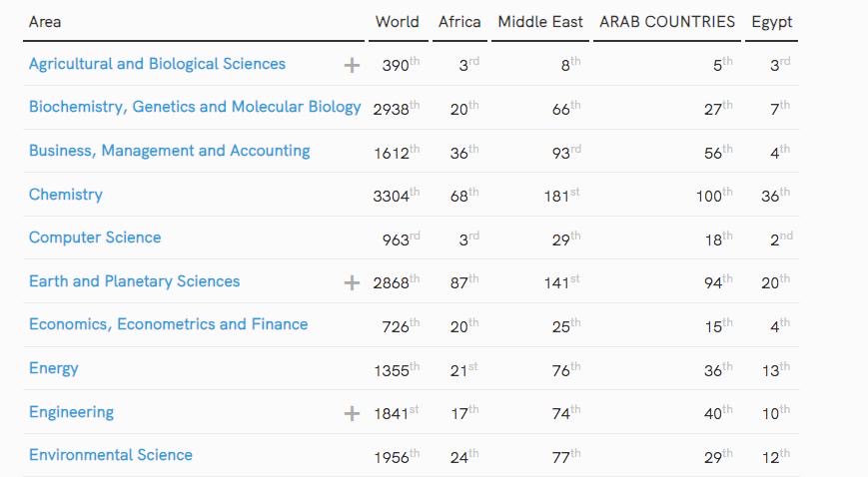Click the ARAB COUNTRIES column header
The width and height of the screenshot is (868, 477).
tap(667, 22)
